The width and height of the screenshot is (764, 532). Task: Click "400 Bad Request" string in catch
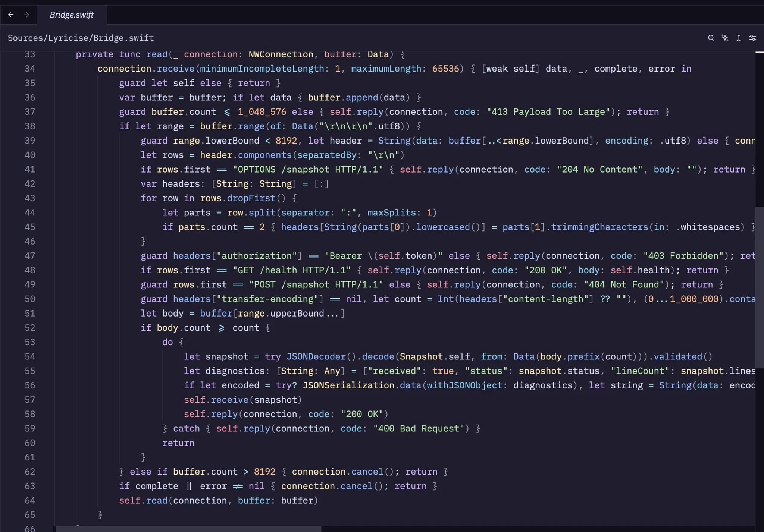[x=419, y=428]
